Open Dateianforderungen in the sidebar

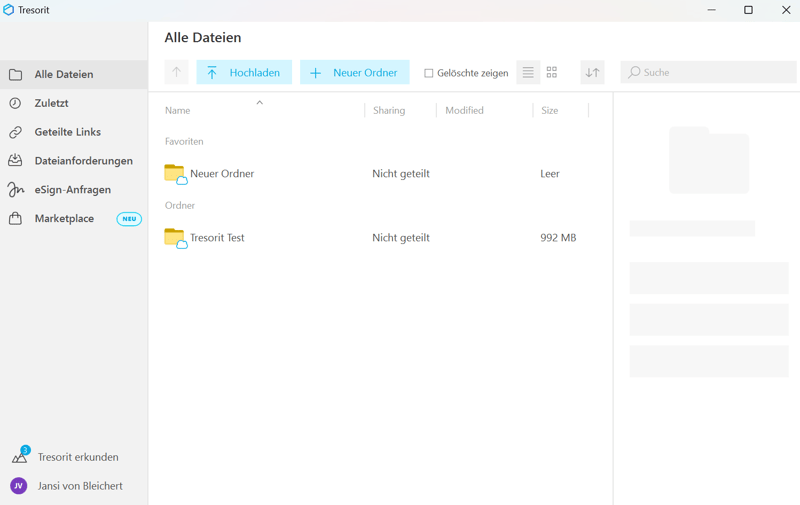tap(83, 161)
